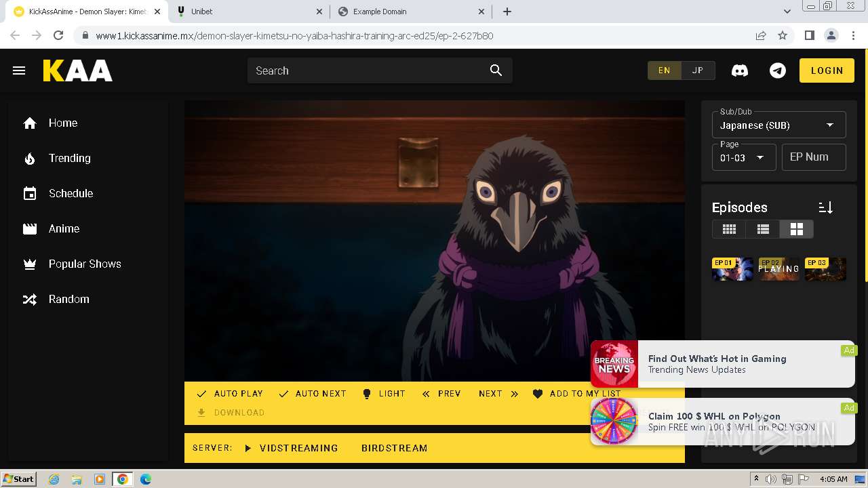Open the Chrome profile avatar icon

pos(831,35)
